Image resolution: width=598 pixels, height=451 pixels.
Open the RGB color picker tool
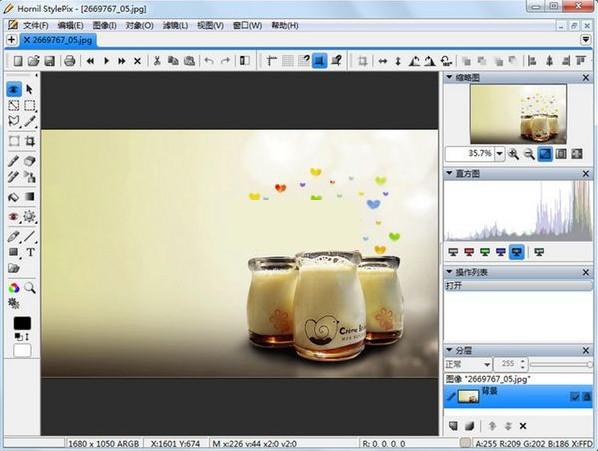point(14,288)
